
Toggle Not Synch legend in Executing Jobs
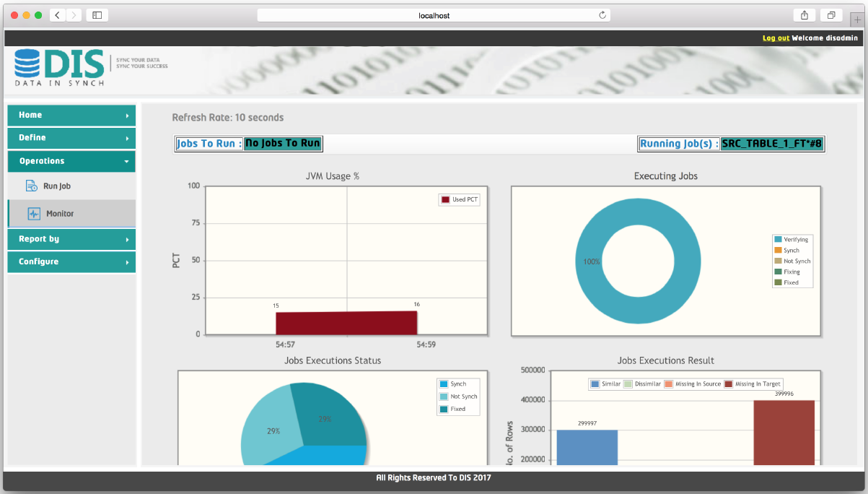click(x=793, y=261)
